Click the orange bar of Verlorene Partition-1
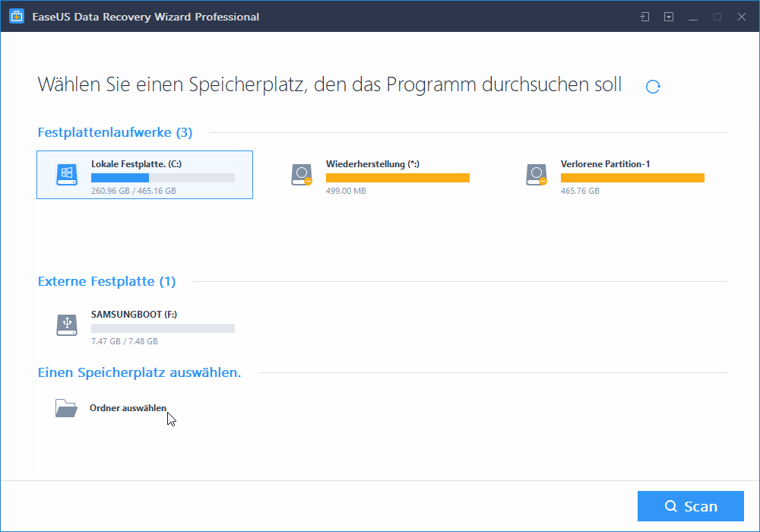Image resolution: width=760 pixels, height=532 pixels. (x=632, y=178)
